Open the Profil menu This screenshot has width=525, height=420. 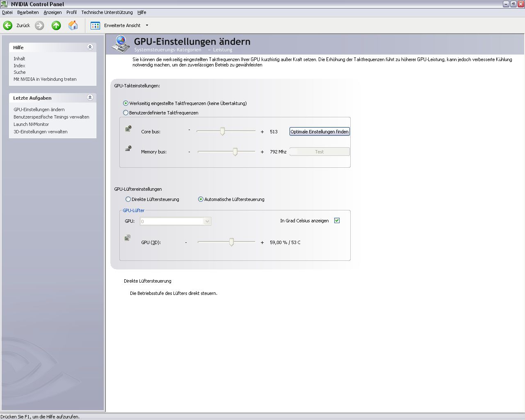pos(71,12)
